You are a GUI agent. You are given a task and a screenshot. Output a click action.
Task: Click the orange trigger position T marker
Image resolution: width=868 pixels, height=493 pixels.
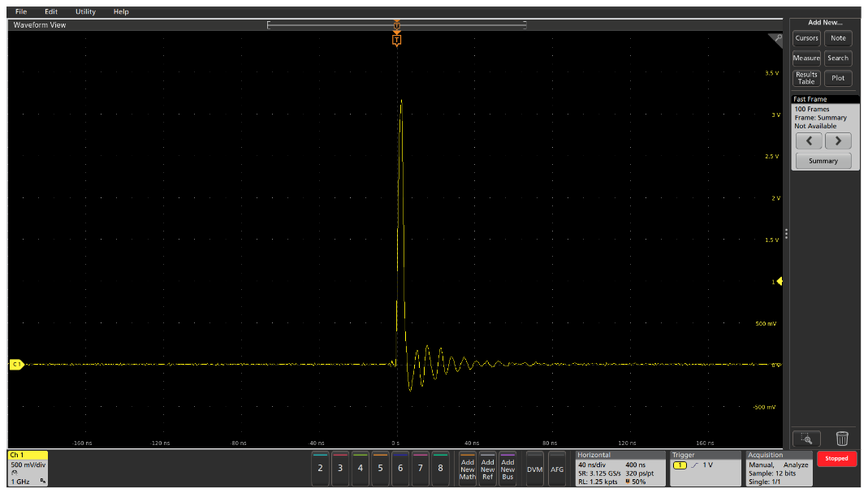(x=396, y=39)
